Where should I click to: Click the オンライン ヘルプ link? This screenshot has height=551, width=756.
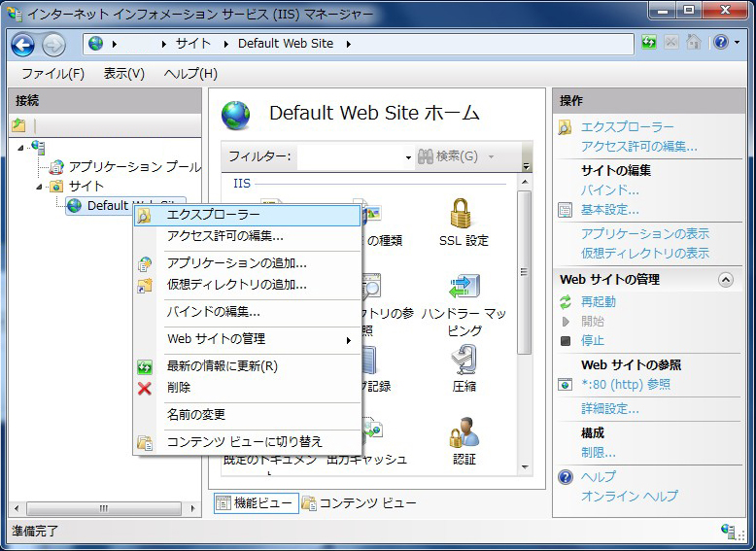pyautogui.click(x=629, y=497)
